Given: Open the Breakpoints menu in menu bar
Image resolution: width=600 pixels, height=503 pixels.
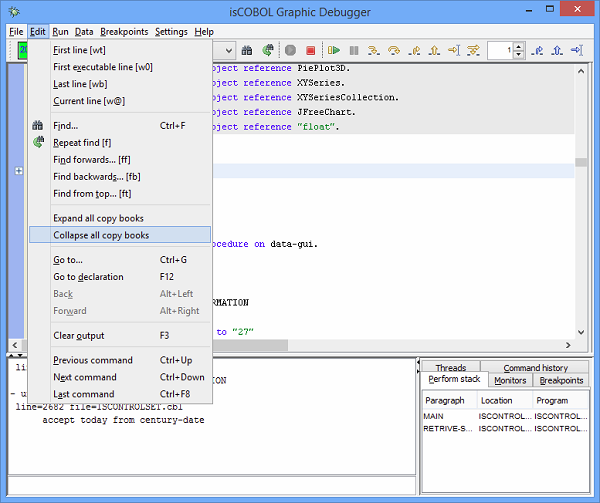Looking at the screenshot, I should 124,32.
